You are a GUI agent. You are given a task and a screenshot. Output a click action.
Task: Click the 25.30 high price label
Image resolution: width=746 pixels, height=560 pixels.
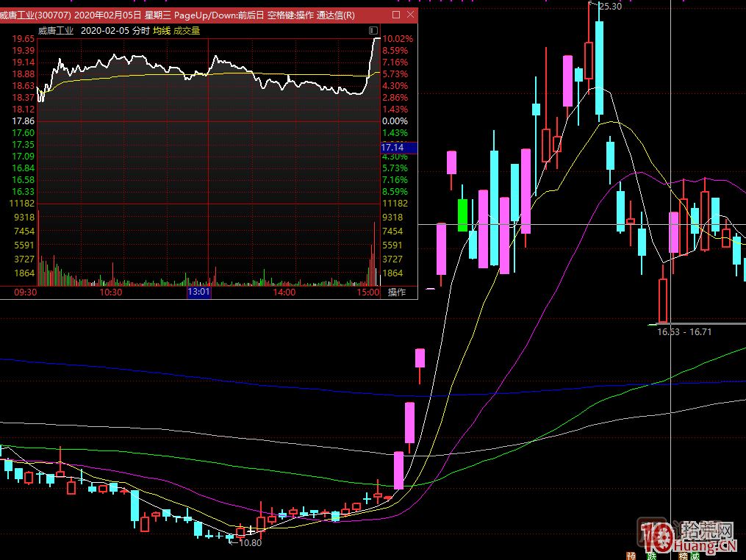pos(610,7)
